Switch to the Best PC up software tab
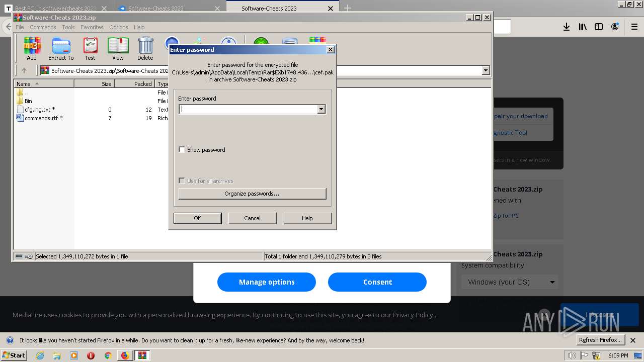The height and width of the screenshot is (362, 644). click(55, 8)
